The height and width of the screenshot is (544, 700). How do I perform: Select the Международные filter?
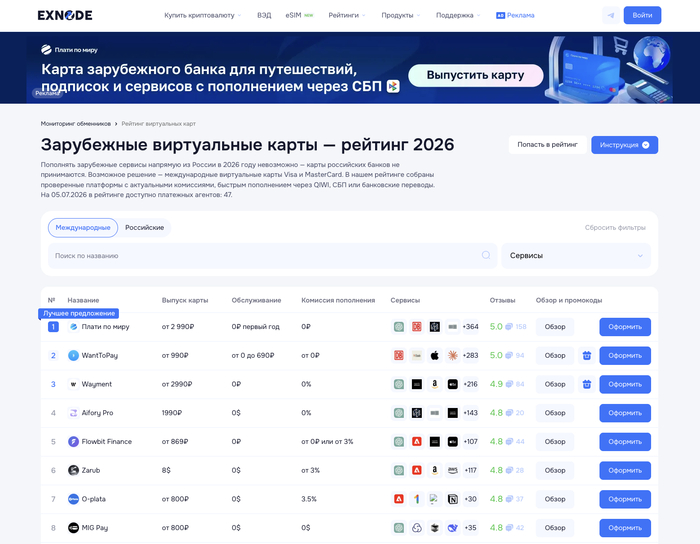tap(83, 228)
